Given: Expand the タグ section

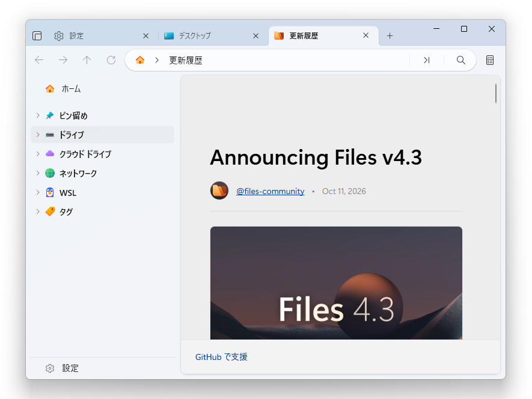Looking at the screenshot, I should coord(38,212).
